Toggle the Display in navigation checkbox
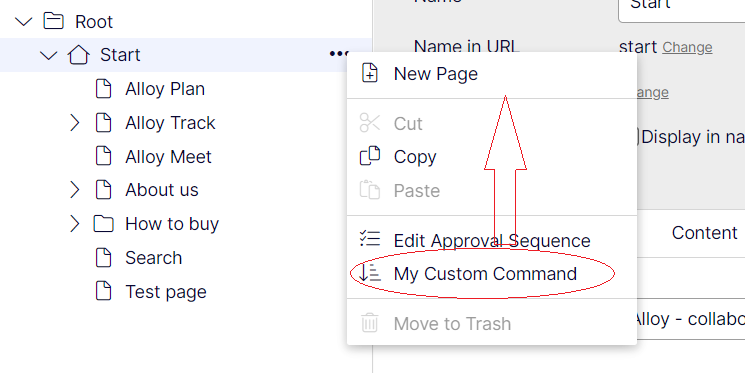This screenshot has width=745, height=373. pyautogui.click(x=635, y=137)
